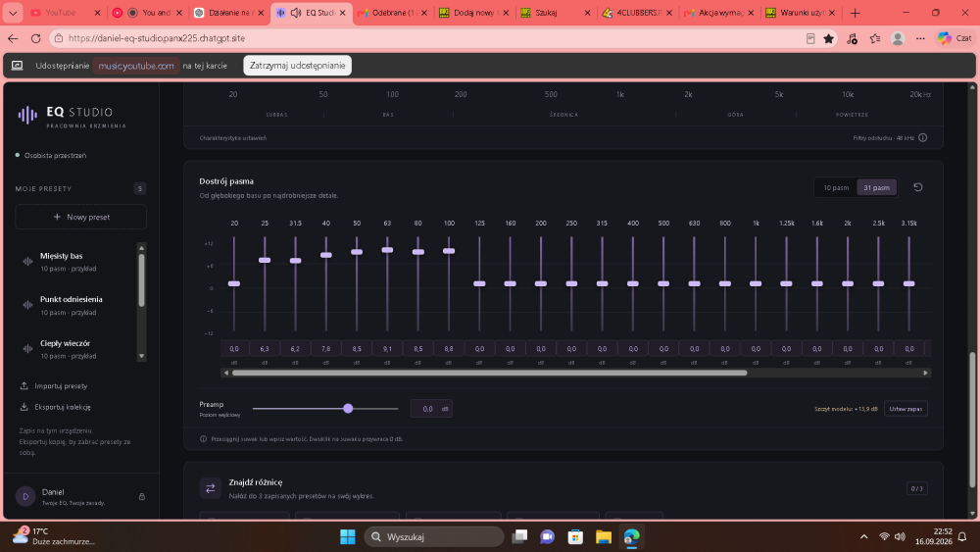Click the plus icon in the Nowy preset button
The image size is (980, 552).
57,217
